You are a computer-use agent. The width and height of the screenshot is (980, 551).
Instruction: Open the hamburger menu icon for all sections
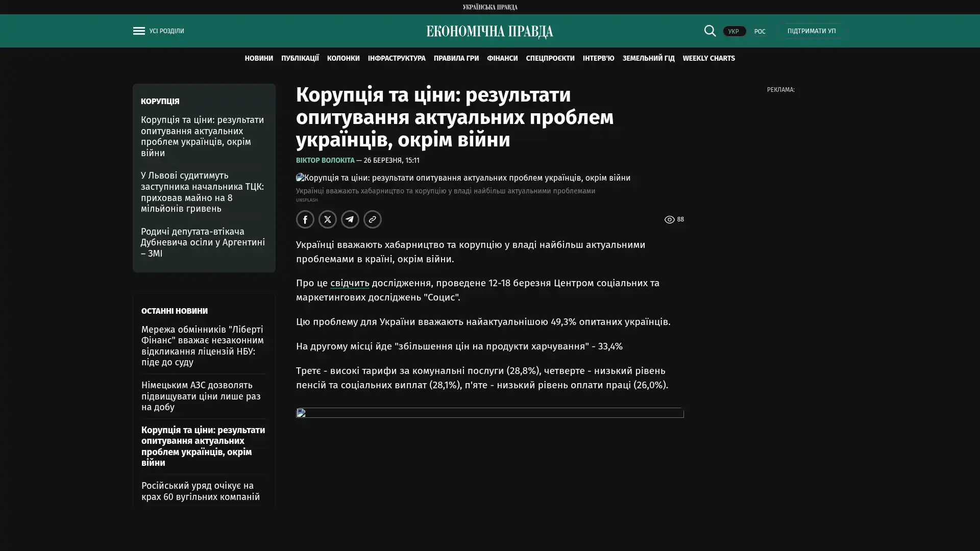tap(139, 31)
